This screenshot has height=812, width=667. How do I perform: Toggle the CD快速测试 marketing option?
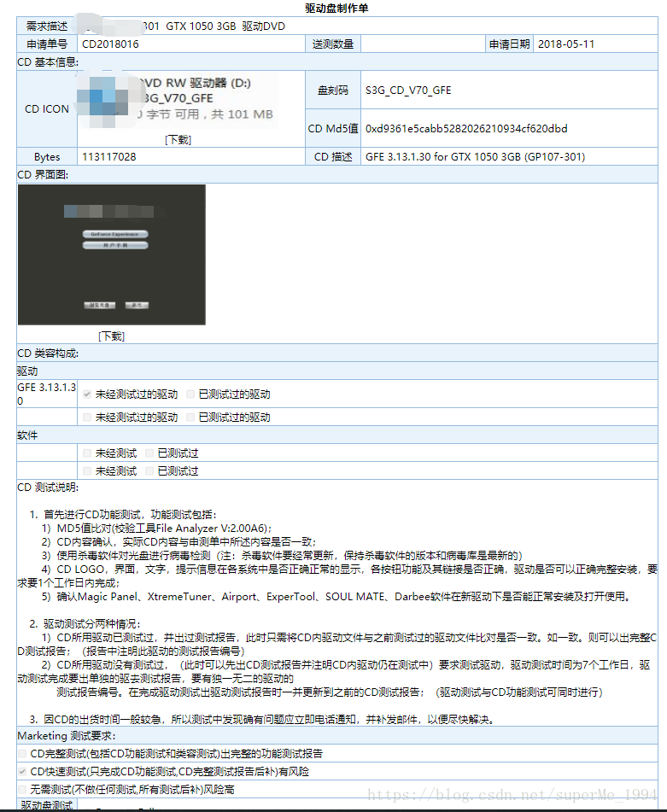[22, 772]
